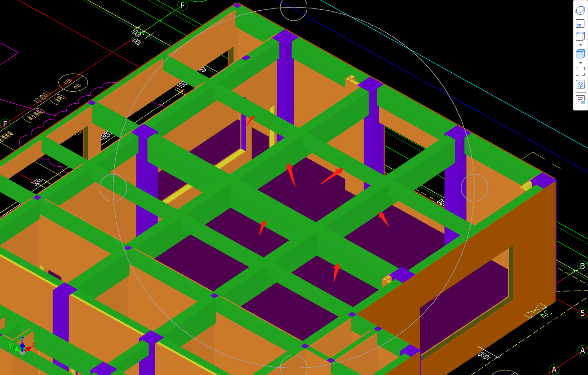Viewport: 588px width, 375px height.
Task: Open dropdown arrow below shaded cube icon
Action: pyautogui.click(x=580, y=63)
